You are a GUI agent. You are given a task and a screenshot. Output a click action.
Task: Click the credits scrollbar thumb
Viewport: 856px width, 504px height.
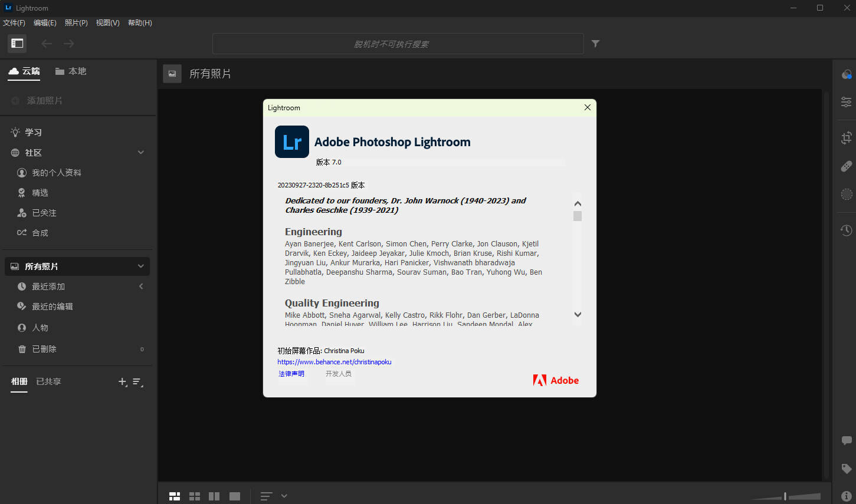tap(578, 216)
